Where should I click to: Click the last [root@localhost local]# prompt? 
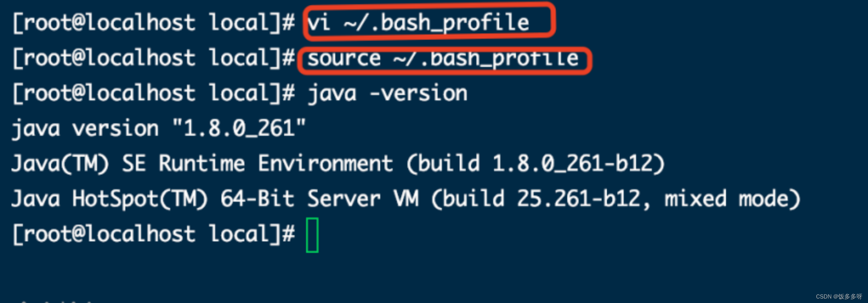click(154, 235)
